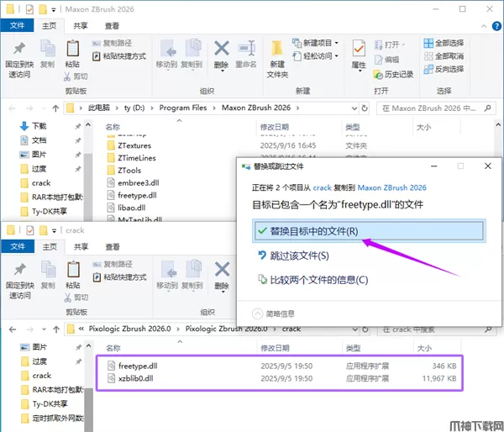The height and width of the screenshot is (432, 504).
Task: Open crack folder in lower navigation pane
Action: (x=42, y=376)
